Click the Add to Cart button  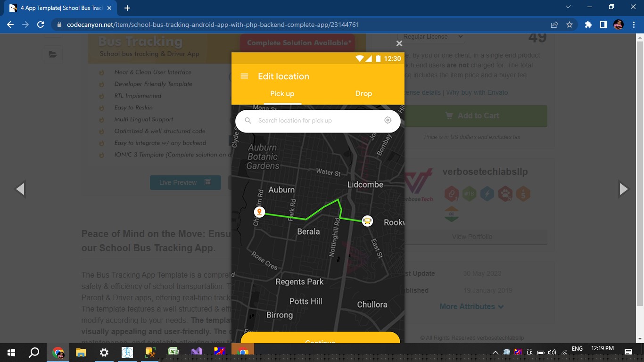pyautogui.click(x=472, y=116)
